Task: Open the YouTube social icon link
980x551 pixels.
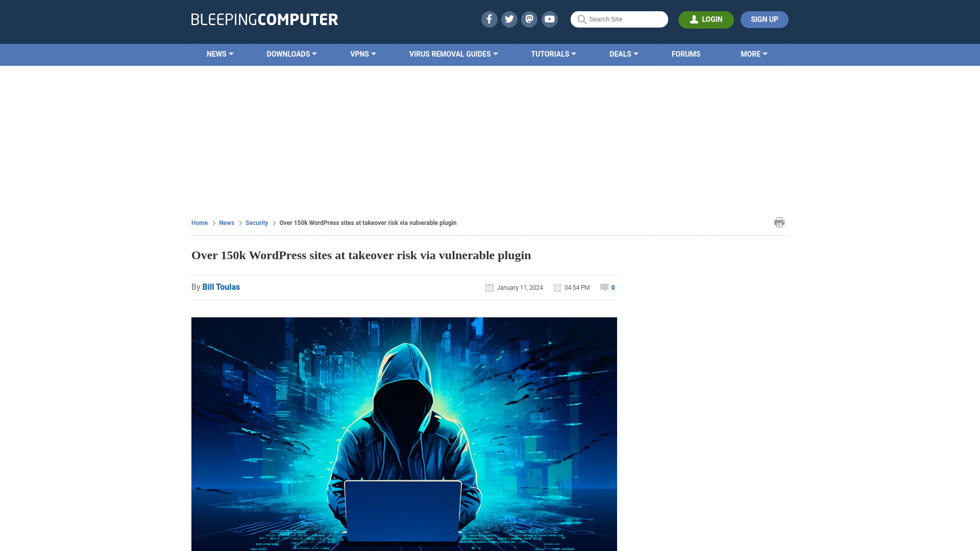Action: (x=550, y=19)
